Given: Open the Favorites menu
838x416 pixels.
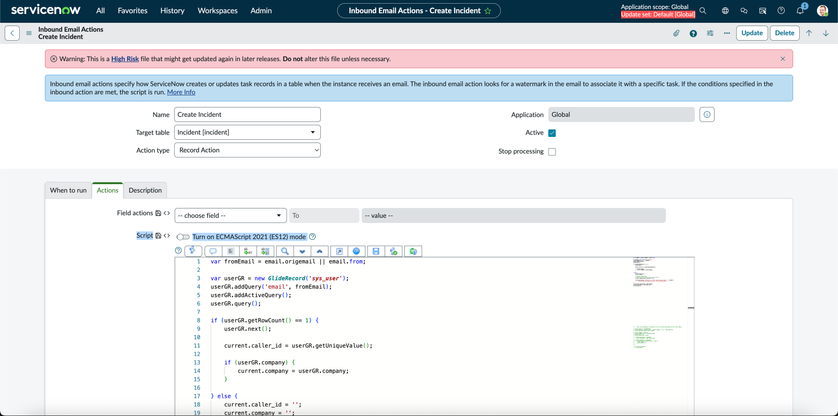Looking at the screenshot, I should tap(133, 11).
